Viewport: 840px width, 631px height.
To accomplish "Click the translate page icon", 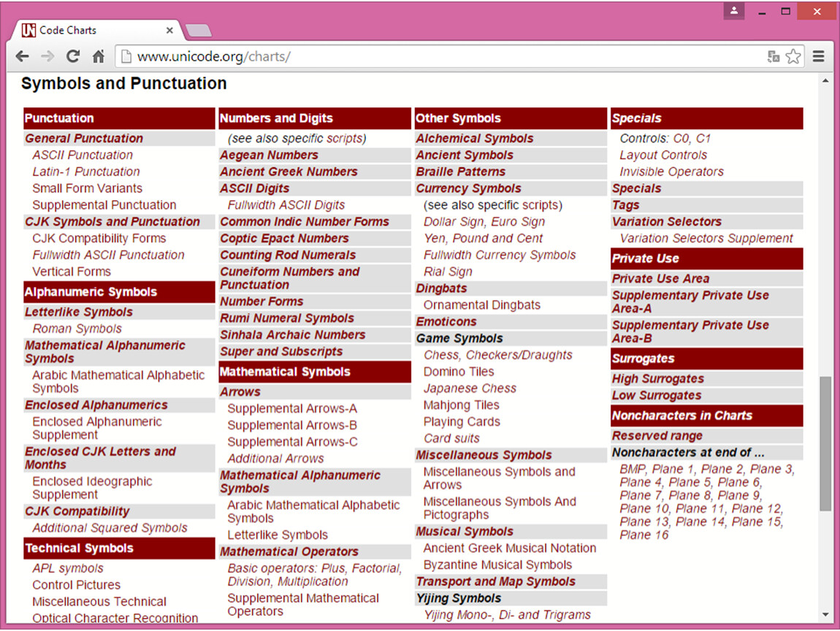I will point(774,56).
